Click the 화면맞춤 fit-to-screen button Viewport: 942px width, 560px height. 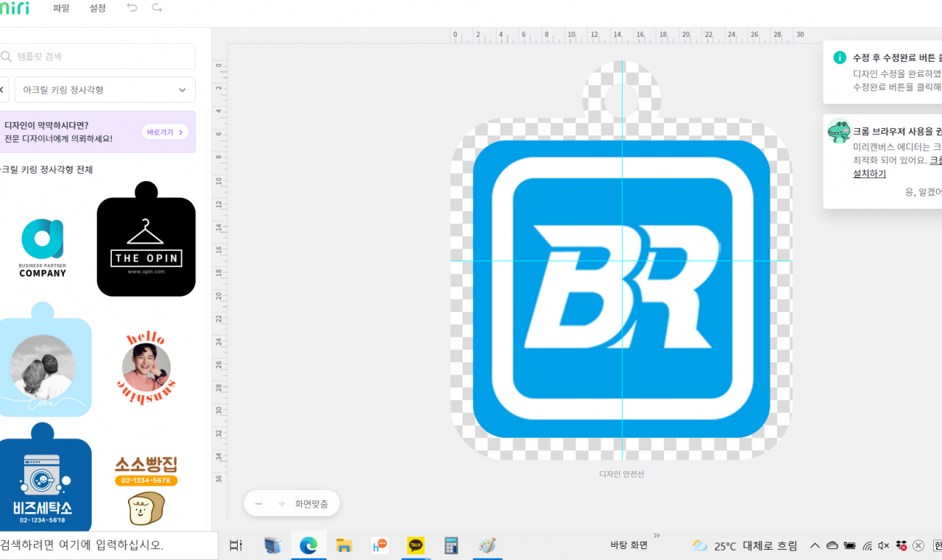point(312,504)
